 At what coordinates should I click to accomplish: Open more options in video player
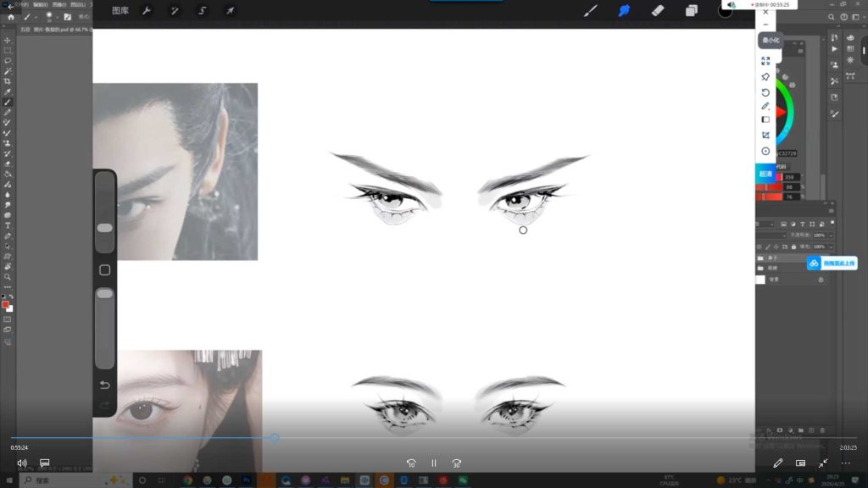846,463
